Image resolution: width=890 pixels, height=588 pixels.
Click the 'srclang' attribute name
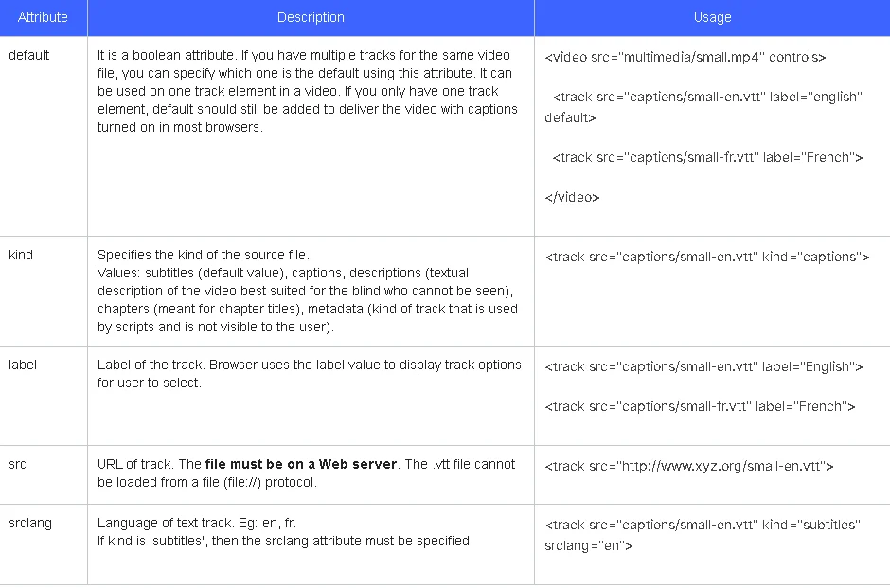(x=29, y=523)
